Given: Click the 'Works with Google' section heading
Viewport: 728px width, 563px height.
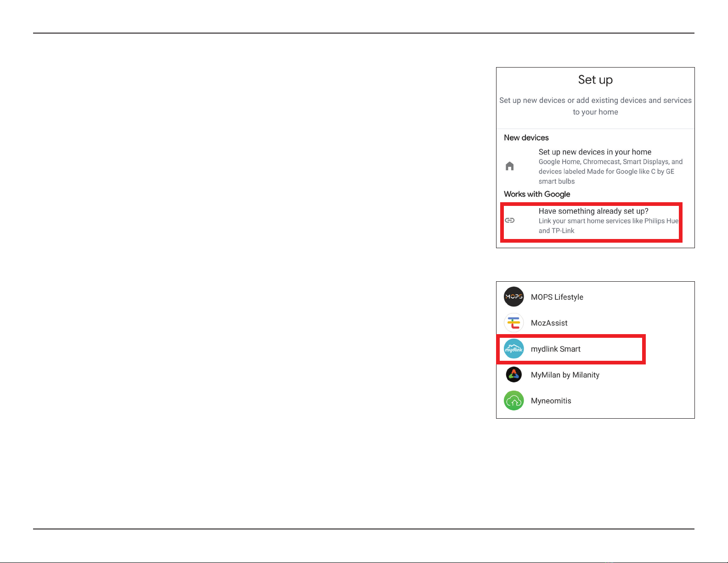Looking at the screenshot, I should (x=537, y=194).
